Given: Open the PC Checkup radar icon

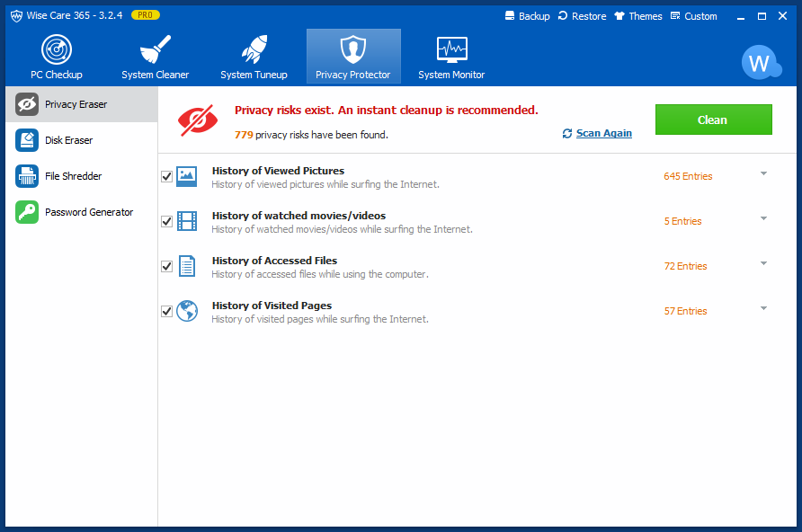Looking at the screenshot, I should point(57,49).
